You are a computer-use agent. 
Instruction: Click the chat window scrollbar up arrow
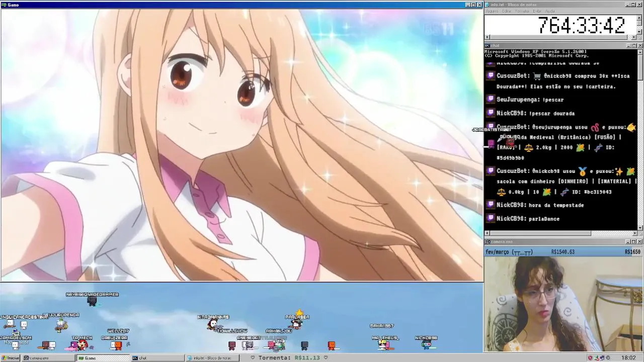pyautogui.click(x=640, y=52)
